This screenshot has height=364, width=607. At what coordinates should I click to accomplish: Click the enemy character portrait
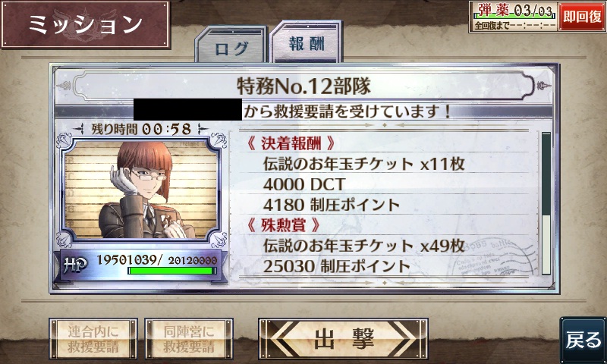click(x=141, y=189)
